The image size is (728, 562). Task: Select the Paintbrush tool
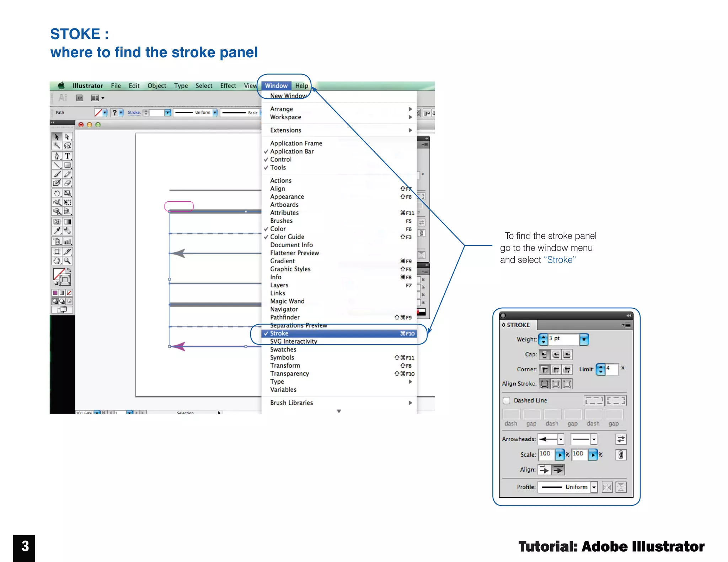point(57,174)
